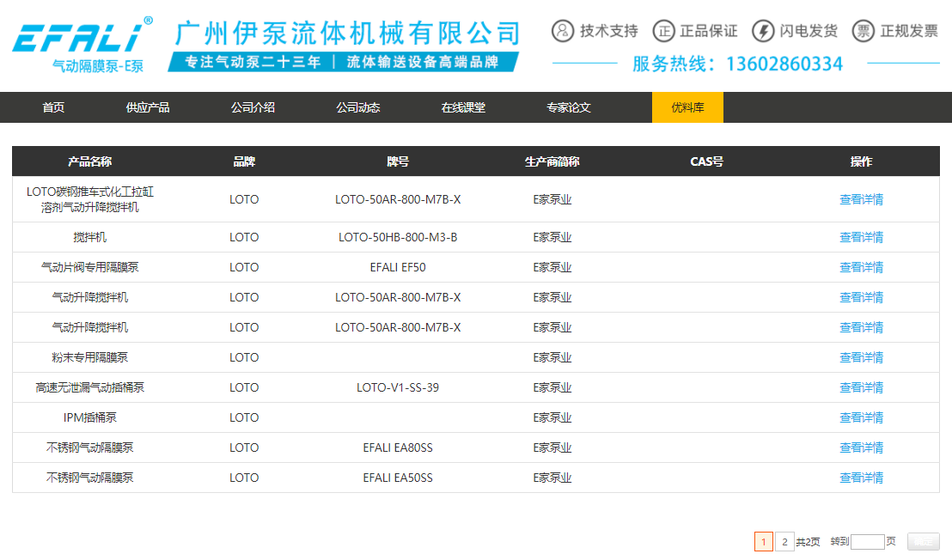Click the hotline number 13602860334

(x=784, y=63)
